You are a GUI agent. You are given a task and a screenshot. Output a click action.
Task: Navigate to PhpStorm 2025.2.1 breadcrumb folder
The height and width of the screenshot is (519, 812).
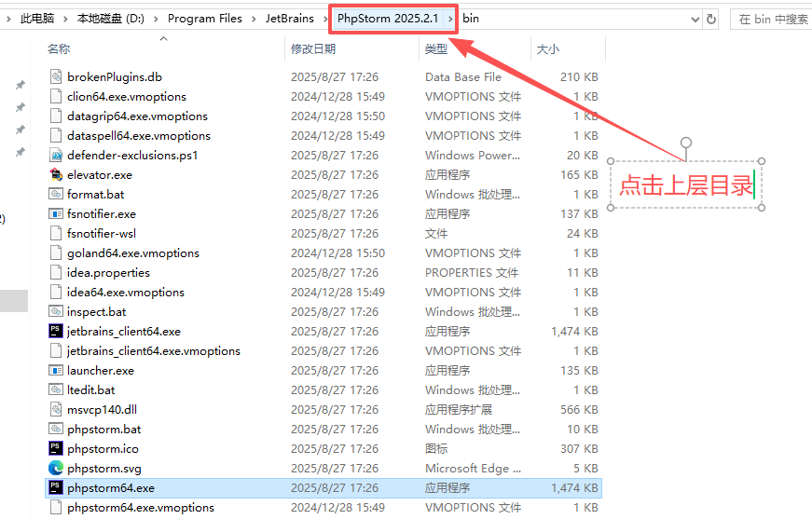pyautogui.click(x=387, y=19)
